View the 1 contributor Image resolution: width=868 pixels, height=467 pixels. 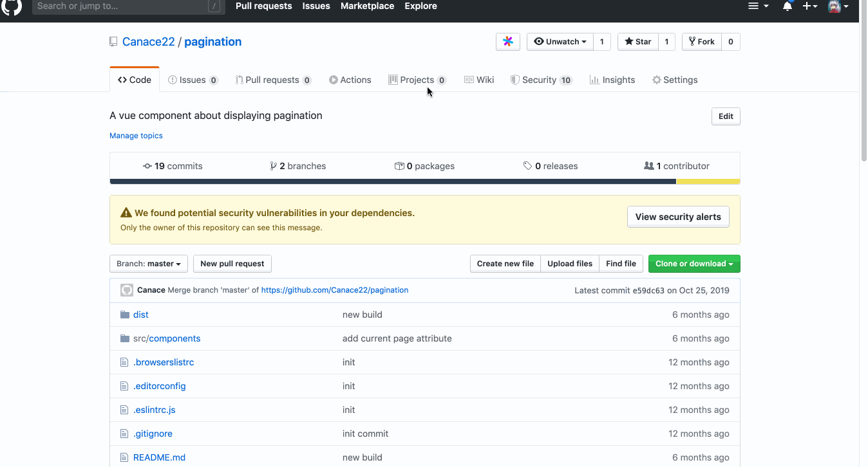point(677,166)
